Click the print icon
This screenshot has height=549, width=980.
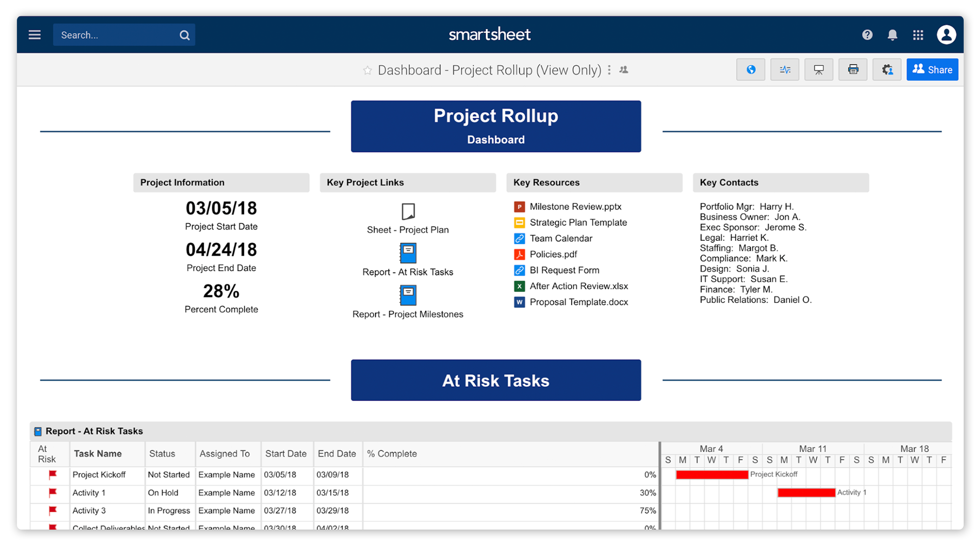[x=853, y=70]
